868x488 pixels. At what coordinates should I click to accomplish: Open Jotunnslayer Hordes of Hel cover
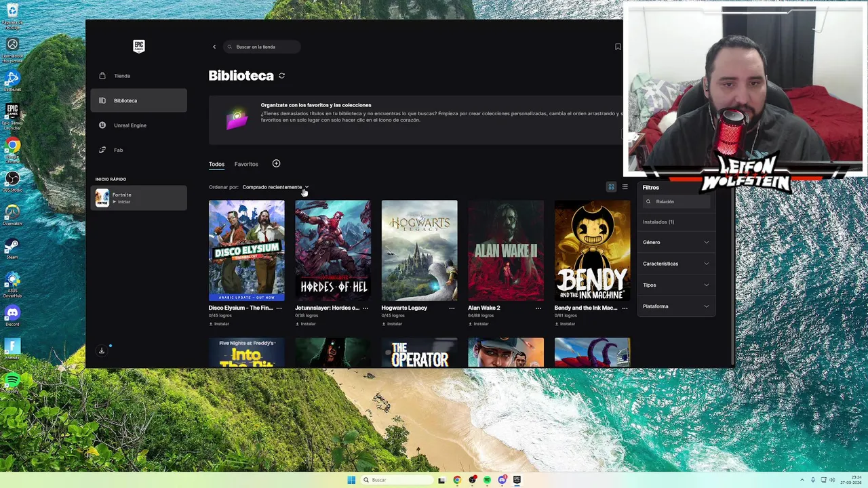pos(333,250)
